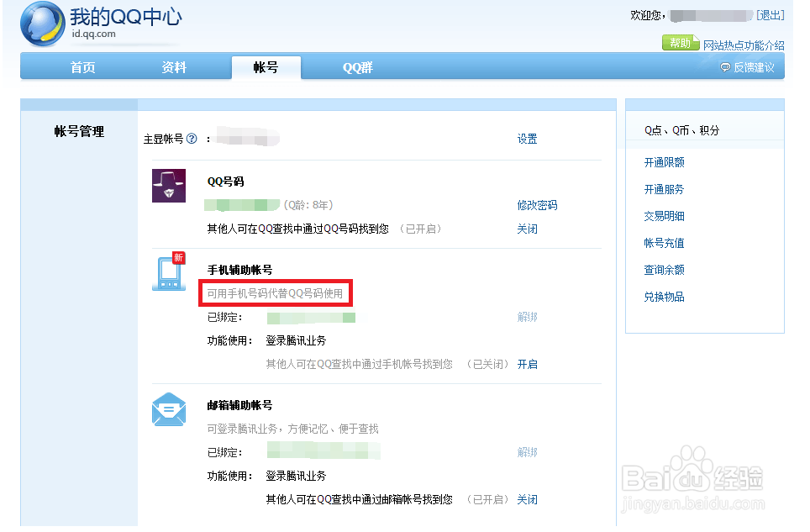This screenshot has height=532, width=810.
Task: Click 开启 for phone account search
Action: pyautogui.click(x=527, y=364)
